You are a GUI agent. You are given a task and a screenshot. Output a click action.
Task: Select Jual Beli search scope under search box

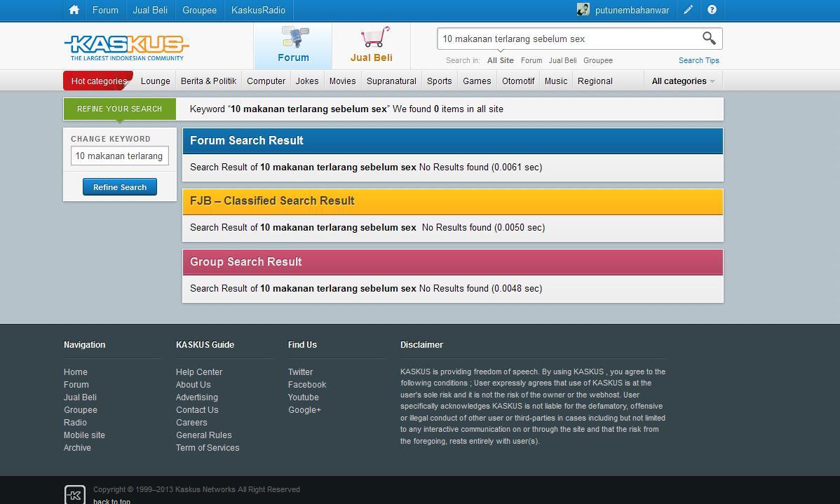coord(562,60)
